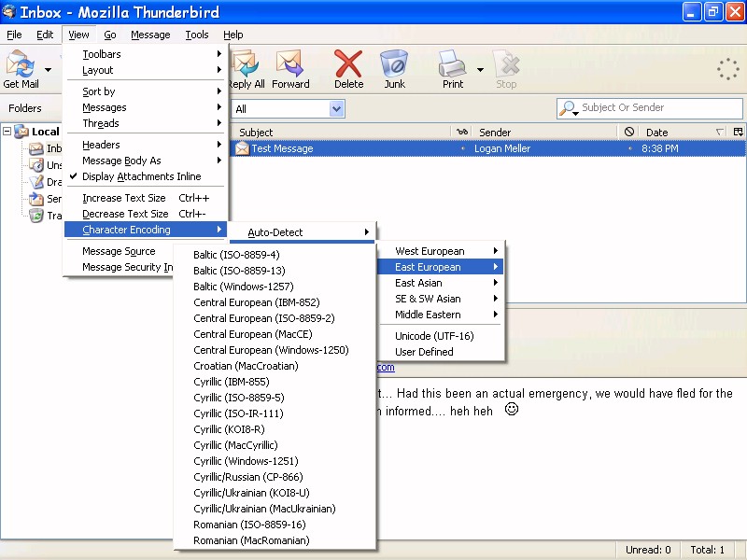Expand the Threads submenu
This screenshot has width=747, height=560.
click(x=146, y=123)
